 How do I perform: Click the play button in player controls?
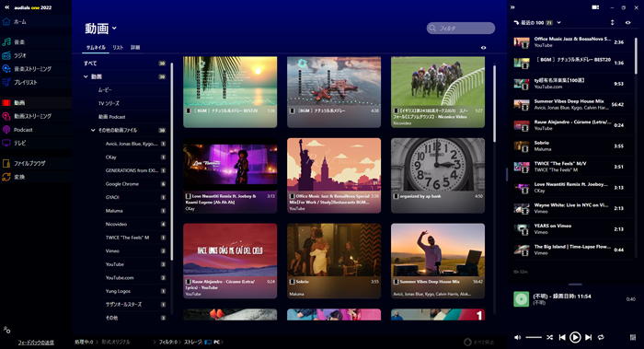tap(575, 337)
